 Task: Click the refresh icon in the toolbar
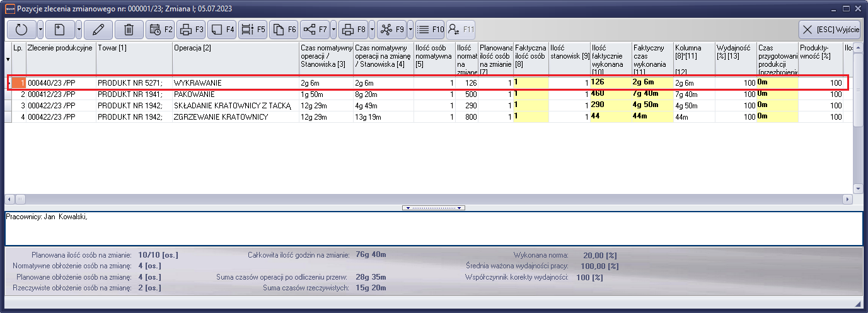point(21,30)
